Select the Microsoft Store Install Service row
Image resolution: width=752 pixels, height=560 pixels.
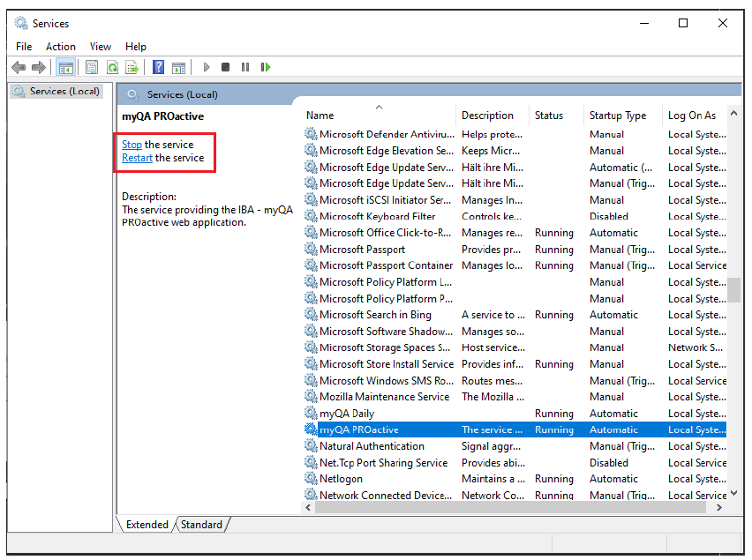515,364
